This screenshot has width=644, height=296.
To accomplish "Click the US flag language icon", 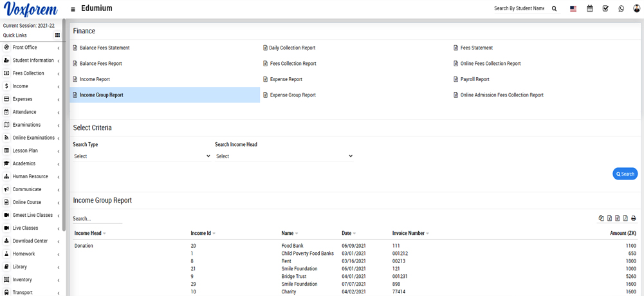I will pyautogui.click(x=573, y=9).
